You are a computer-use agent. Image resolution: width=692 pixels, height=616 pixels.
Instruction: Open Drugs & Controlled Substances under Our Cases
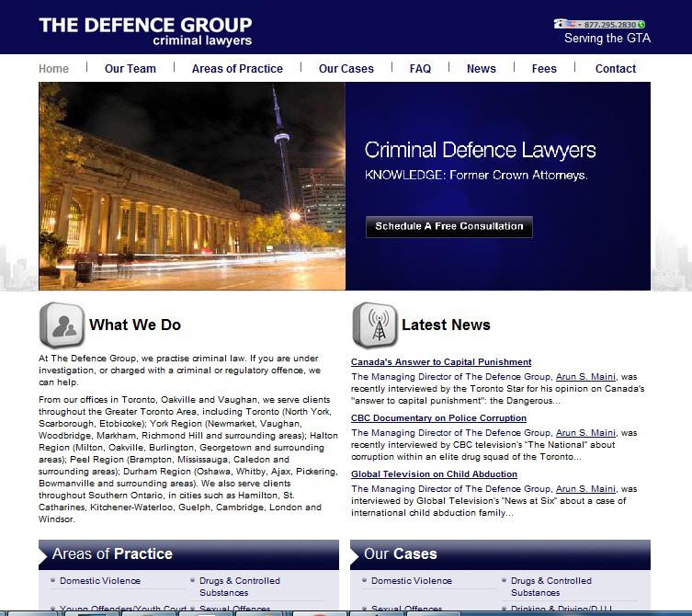click(x=551, y=587)
